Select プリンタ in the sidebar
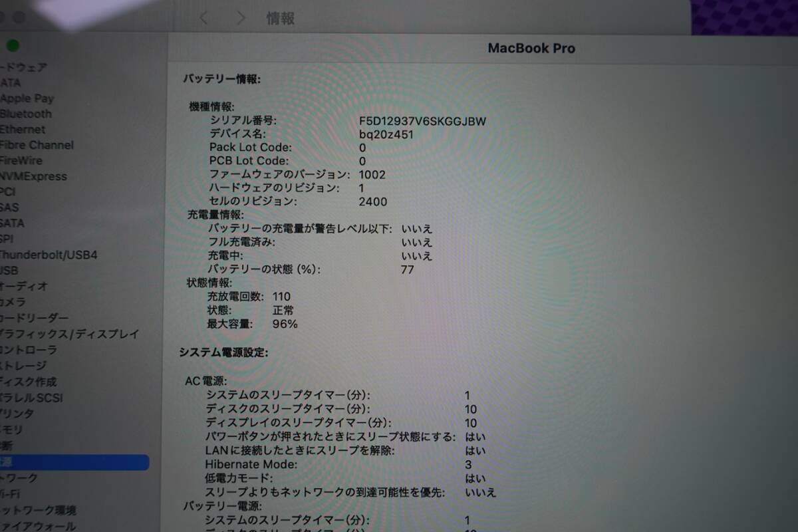 tap(17, 414)
